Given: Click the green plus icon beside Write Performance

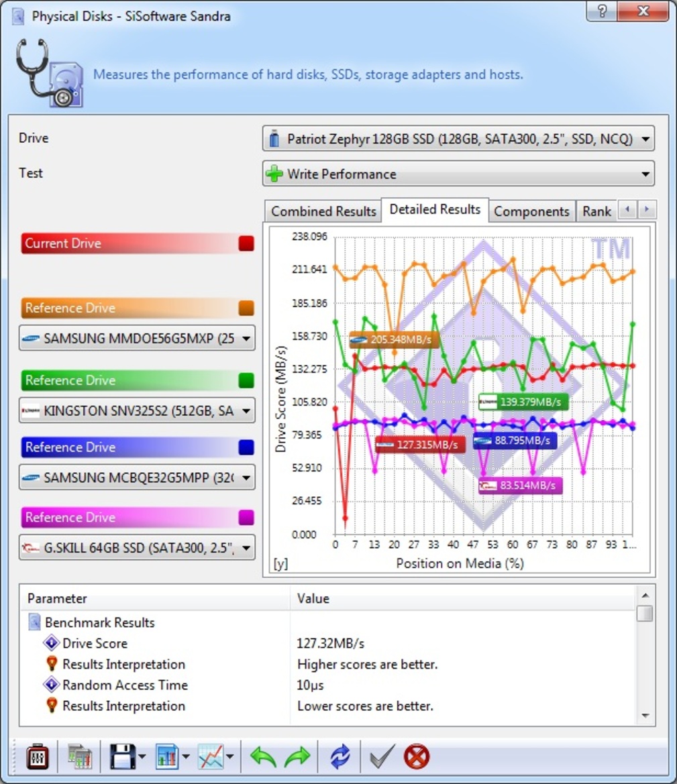Looking at the screenshot, I should pos(274,174).
